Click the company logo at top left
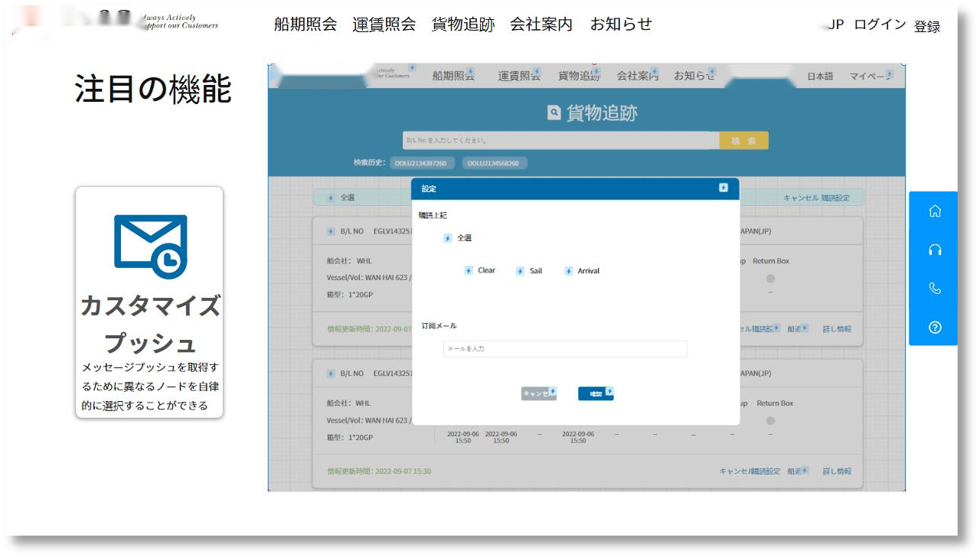Image resolution: width=980 pixels, height=558 pixels. click(115, 22)
